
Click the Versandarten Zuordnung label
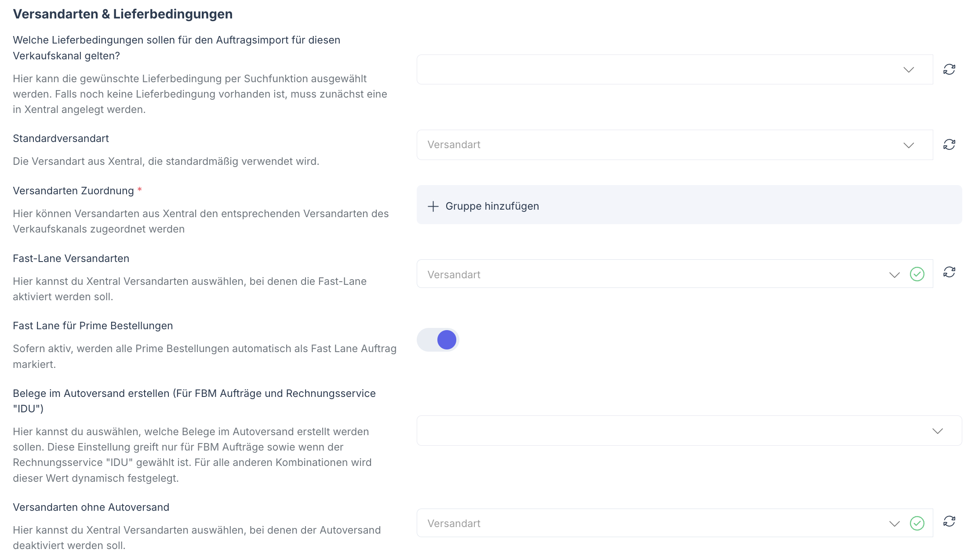(73, 191)
